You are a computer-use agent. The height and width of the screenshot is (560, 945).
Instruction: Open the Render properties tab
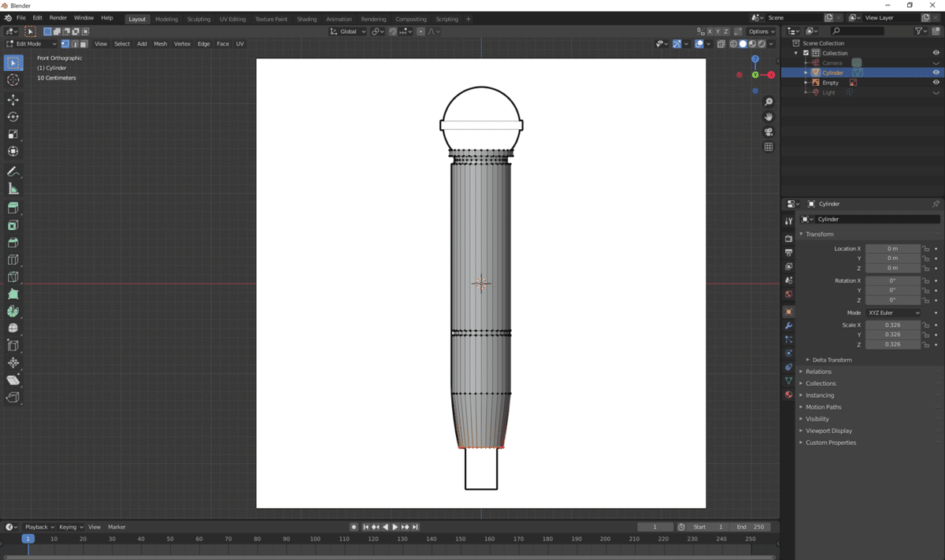pyautogui.click(x=788, y=238)
